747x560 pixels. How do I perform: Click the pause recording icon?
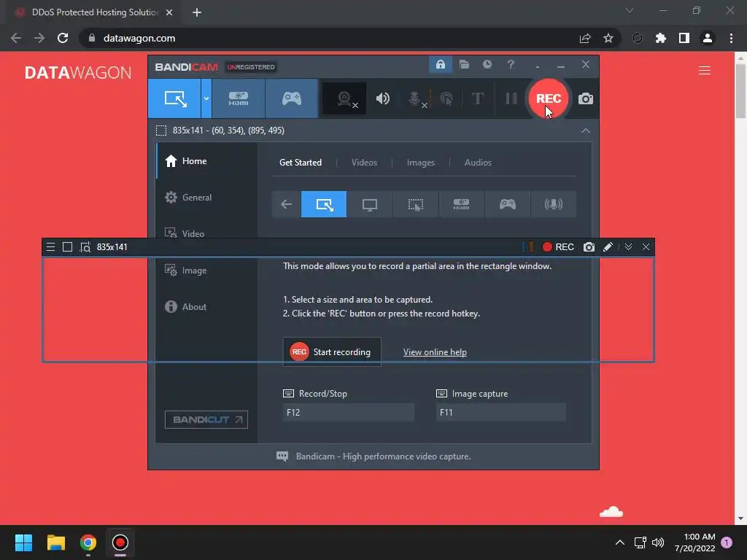[511, 98]
